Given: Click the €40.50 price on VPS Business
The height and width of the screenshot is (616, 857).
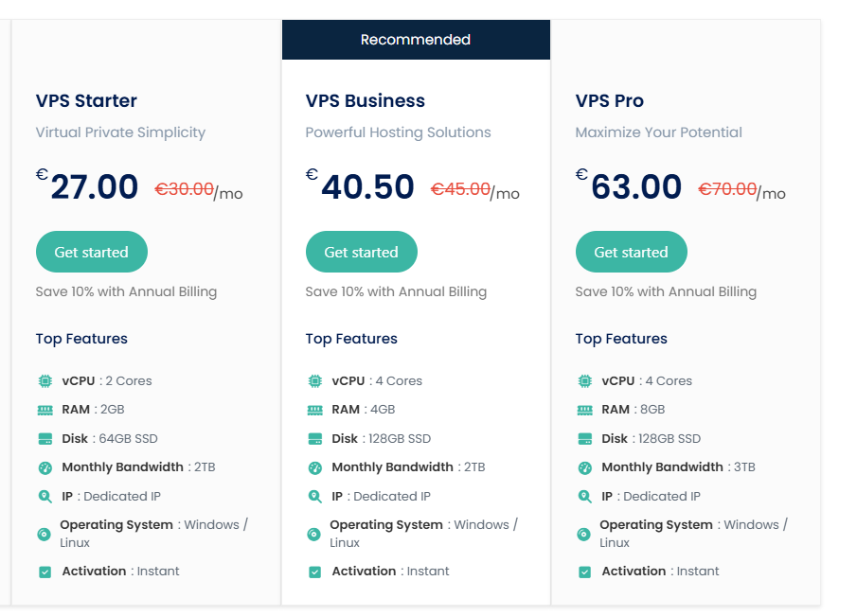Looking at the screenshot, I should pyautogui.click(x=367, y=187).
